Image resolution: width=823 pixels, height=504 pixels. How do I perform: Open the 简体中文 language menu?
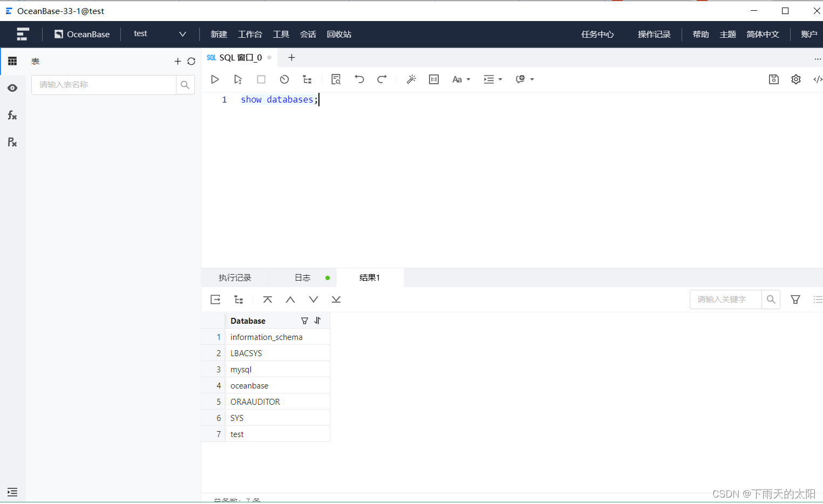763,34
